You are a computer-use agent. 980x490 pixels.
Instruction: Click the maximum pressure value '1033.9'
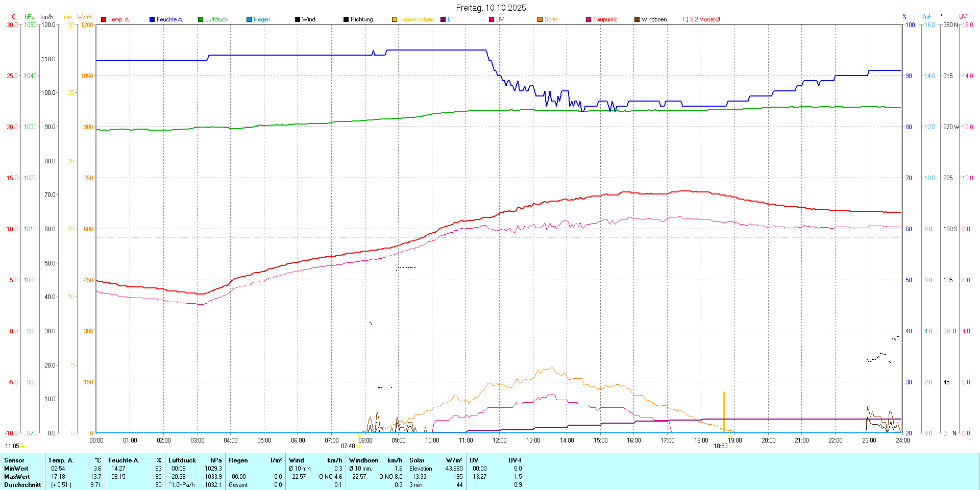213,477
